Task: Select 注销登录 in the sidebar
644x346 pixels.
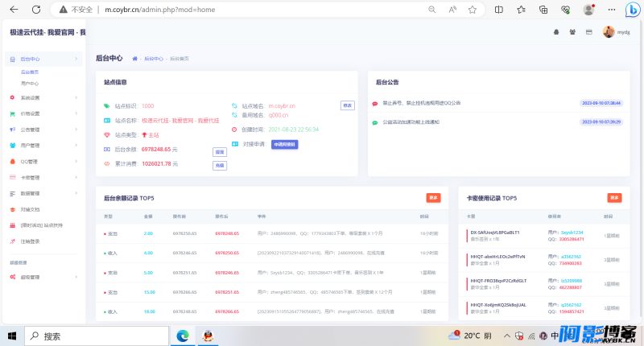Action: click(31, 241)
